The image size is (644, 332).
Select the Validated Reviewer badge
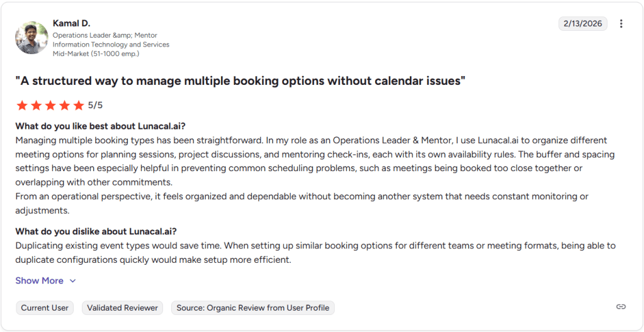pos(122,308)
